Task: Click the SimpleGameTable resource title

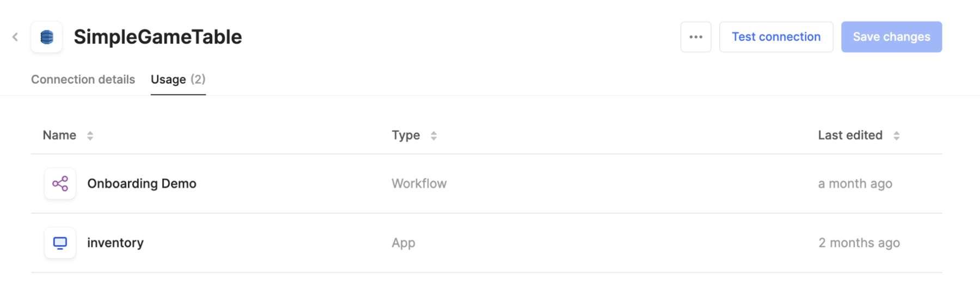Action: tap(158, 37)
